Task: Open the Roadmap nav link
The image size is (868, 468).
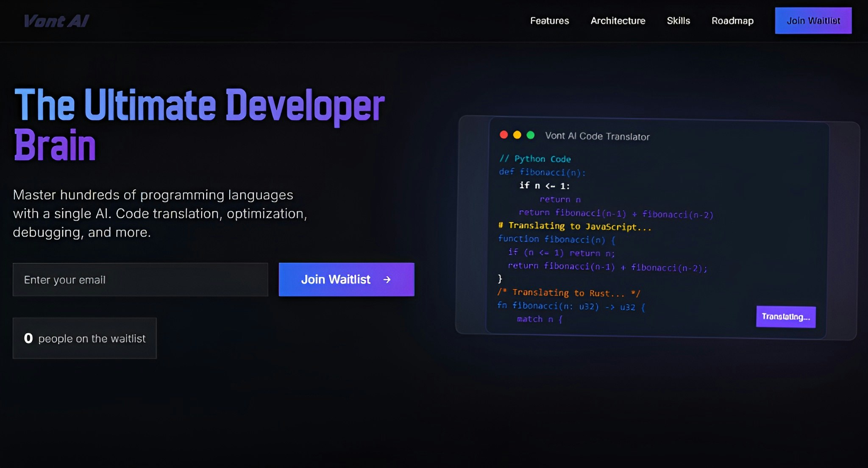Action: (x=732, y=21)
